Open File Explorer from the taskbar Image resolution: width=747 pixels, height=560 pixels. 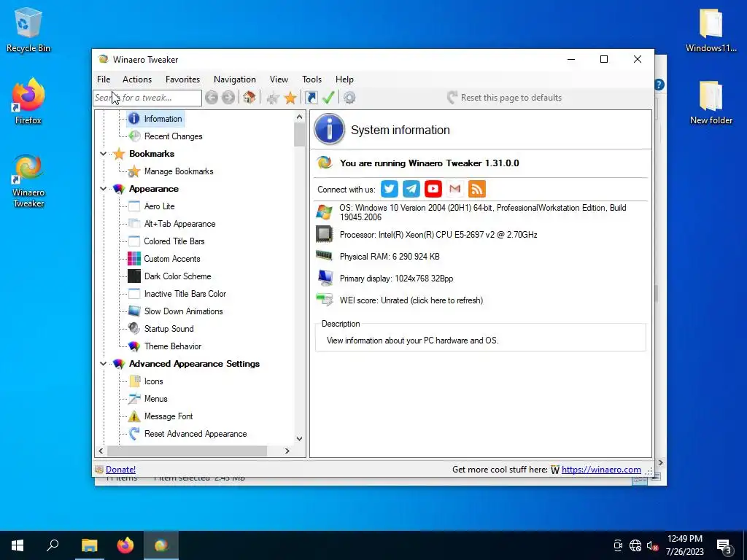coord(89,545)
